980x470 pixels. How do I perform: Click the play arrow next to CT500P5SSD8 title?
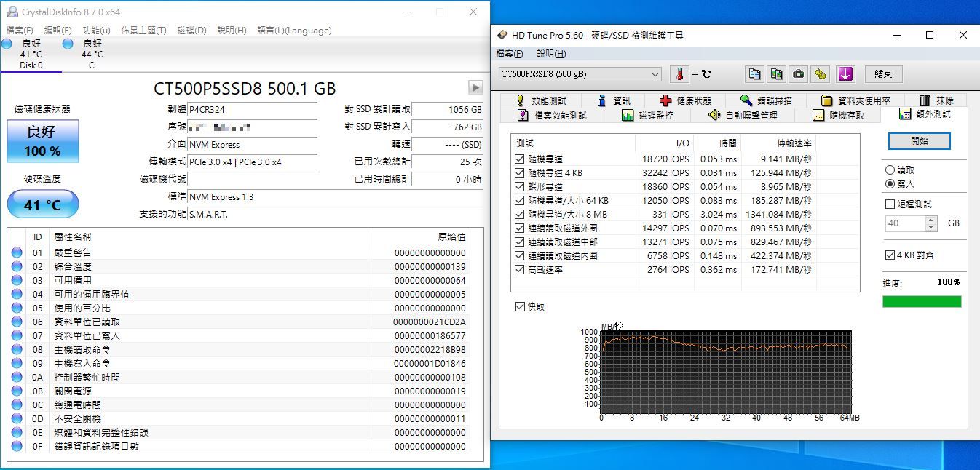pos(475,88)
